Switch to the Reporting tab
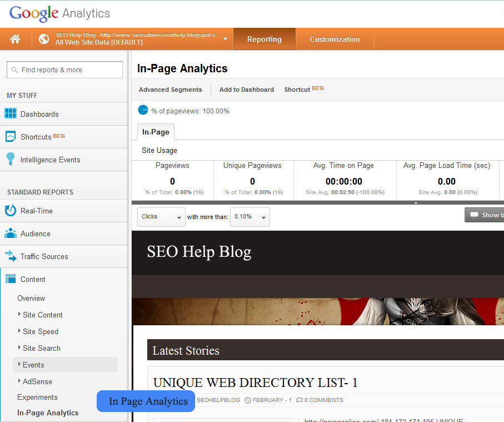 (264, 39)
